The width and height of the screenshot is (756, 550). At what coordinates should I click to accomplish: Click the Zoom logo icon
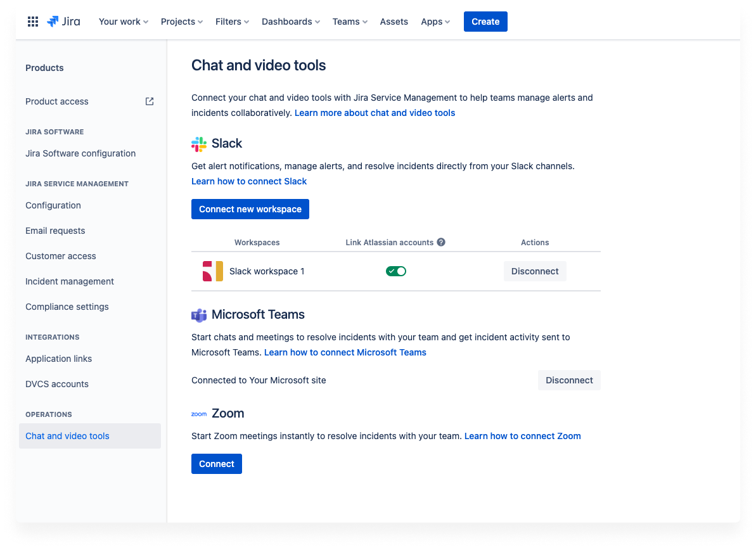coord(199,414)
